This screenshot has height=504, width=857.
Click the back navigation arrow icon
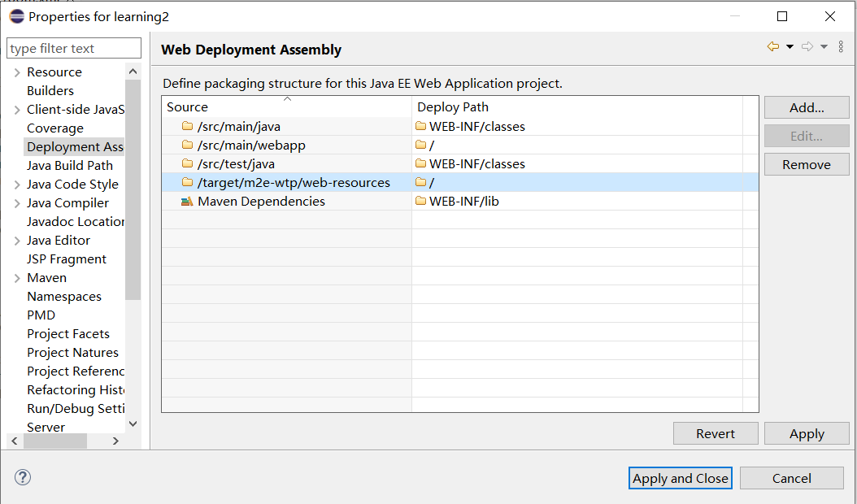point(772,47)
